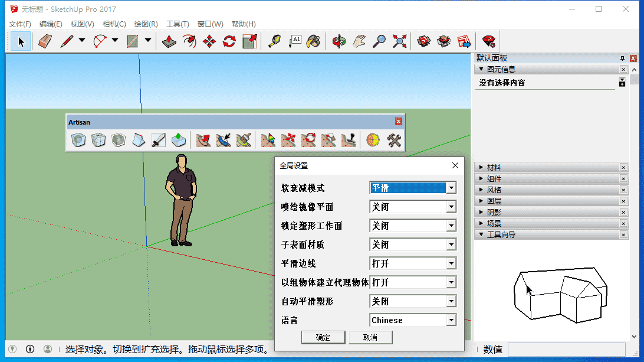Screen dimensions: 644x362
Task: Click Artisan Select Brush icon
Action: (224, 140)
